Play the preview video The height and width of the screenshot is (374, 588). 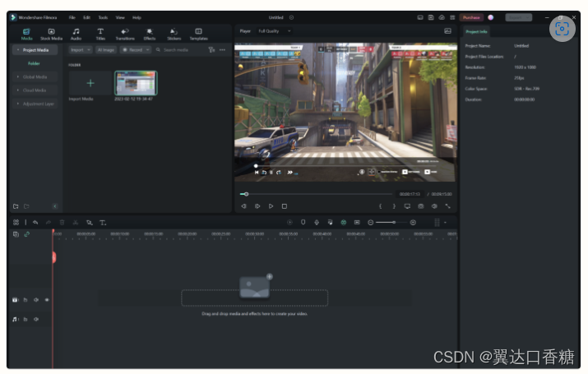(271, 206)
